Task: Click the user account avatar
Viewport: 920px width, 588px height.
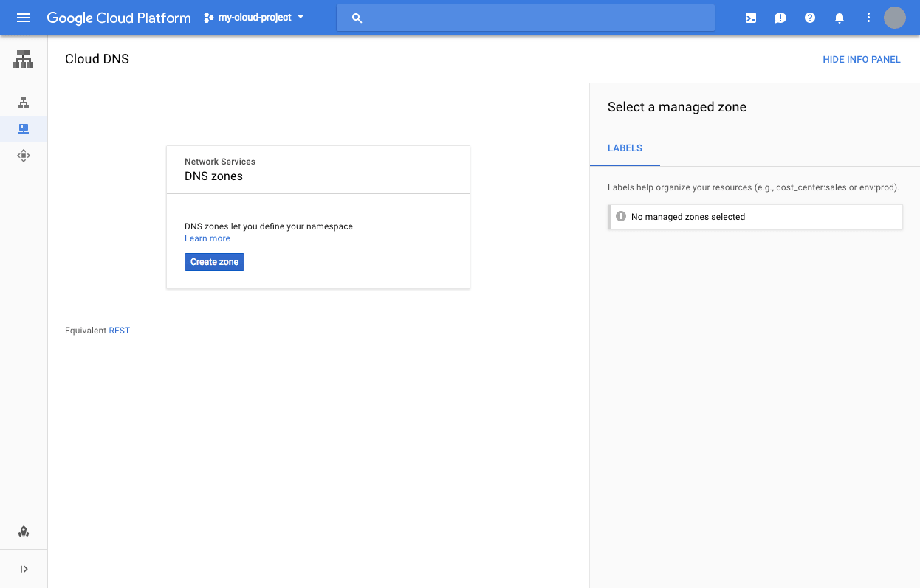Action: (895, 18)
